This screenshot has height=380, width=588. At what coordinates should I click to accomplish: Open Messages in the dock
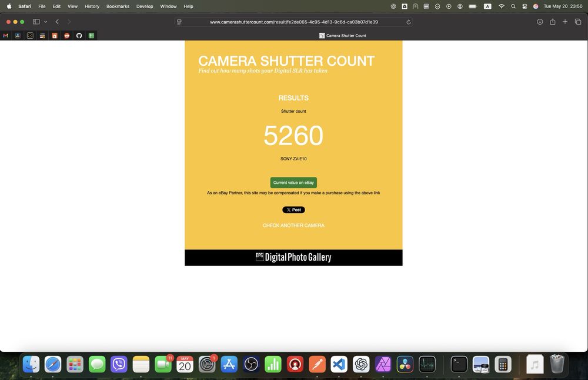coord(97,364)
